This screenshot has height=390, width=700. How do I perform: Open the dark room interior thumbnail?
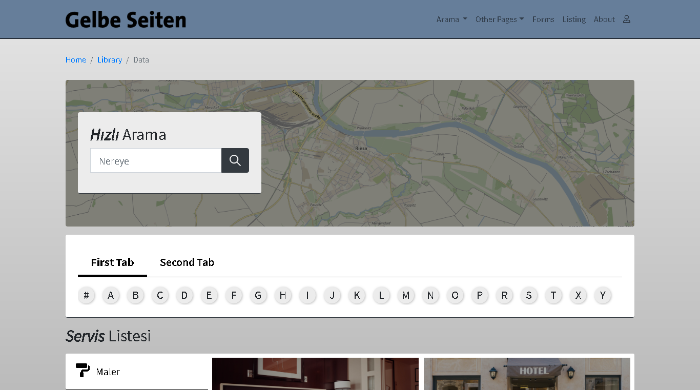tap(316, 374)
